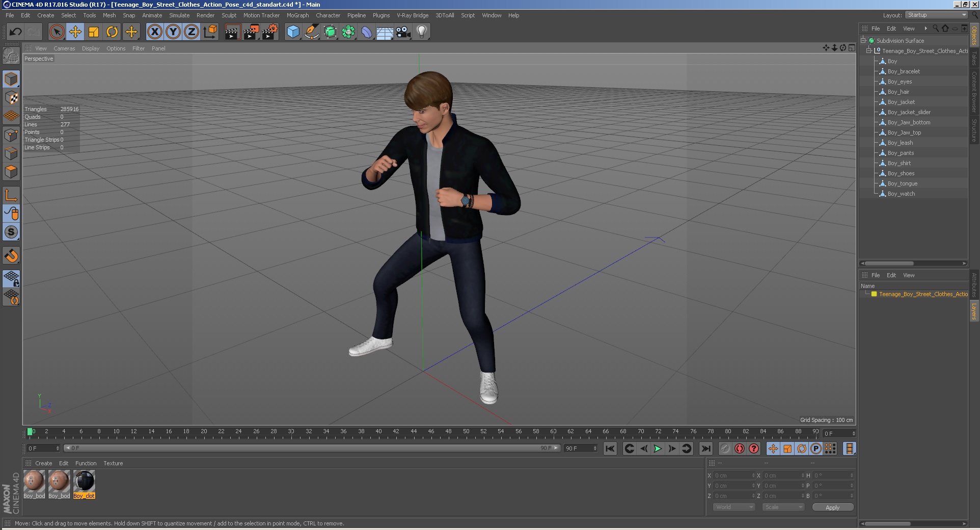Activate the Scale tool in top toolbar
The height and width of the screenshot is (530, 980).
pyautogui.click(x=94, y=32)
